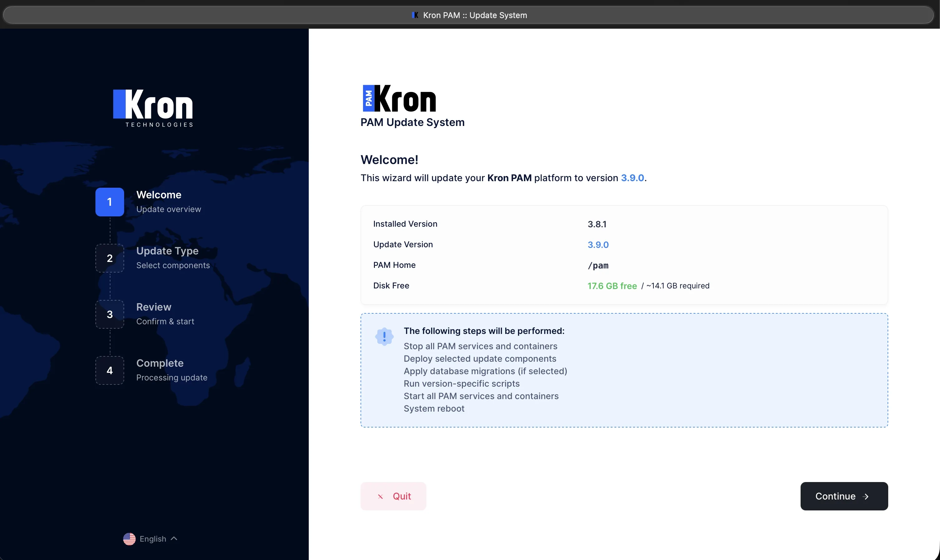Viewport: 940px width, 560px height.
Task: Continue to the next wizard step
Action: pos(844,496)
